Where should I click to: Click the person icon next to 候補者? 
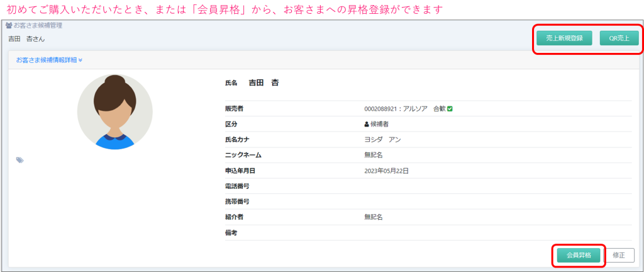pos(367,124)
